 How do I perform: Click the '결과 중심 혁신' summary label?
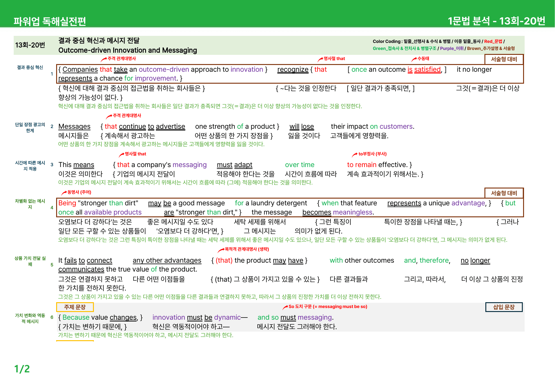pos(30,67)
